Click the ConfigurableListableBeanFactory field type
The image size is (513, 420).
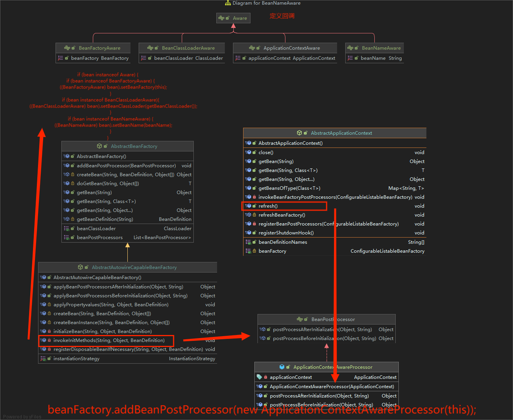point(387,251)
